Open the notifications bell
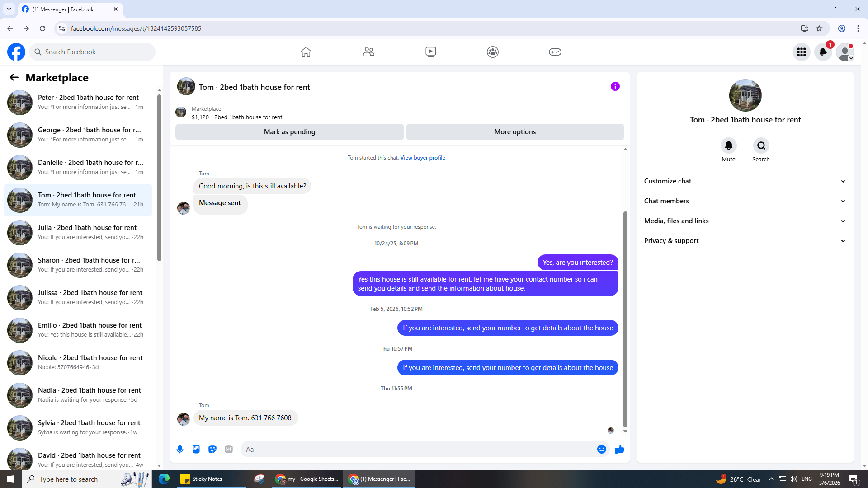Screen dimensions: 868x488 (x=823, y=52)
